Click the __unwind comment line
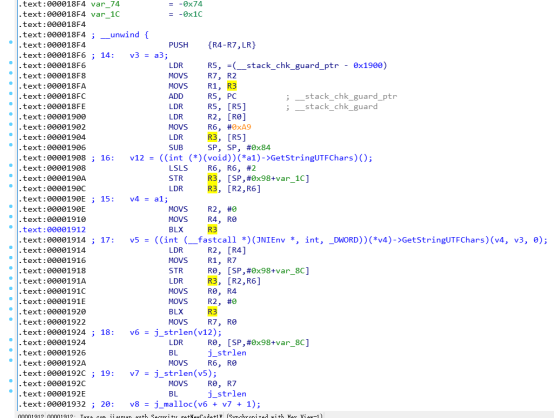Viewport: 554px width, 418px height. 120,35
